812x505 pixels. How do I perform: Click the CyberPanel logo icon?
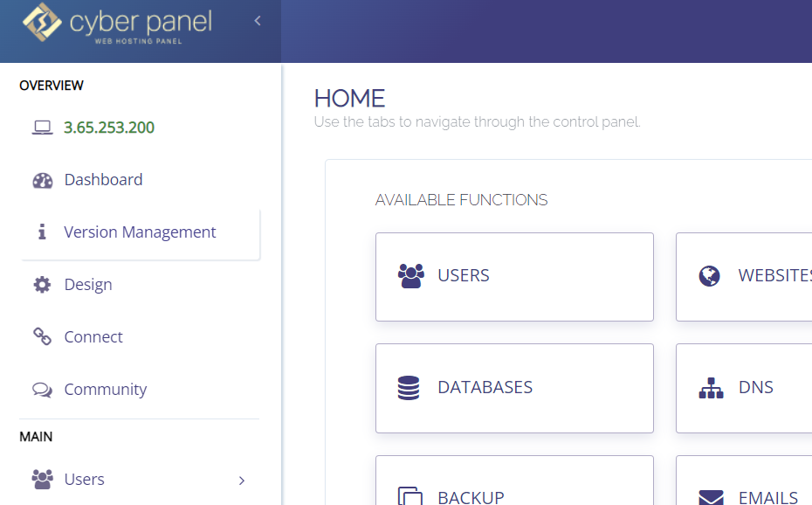pos(42,22)
